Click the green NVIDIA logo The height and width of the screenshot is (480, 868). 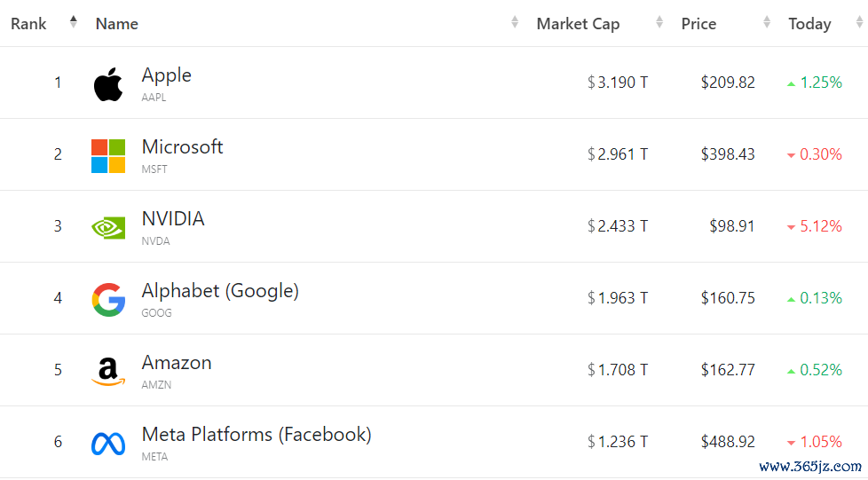[108, 227]
